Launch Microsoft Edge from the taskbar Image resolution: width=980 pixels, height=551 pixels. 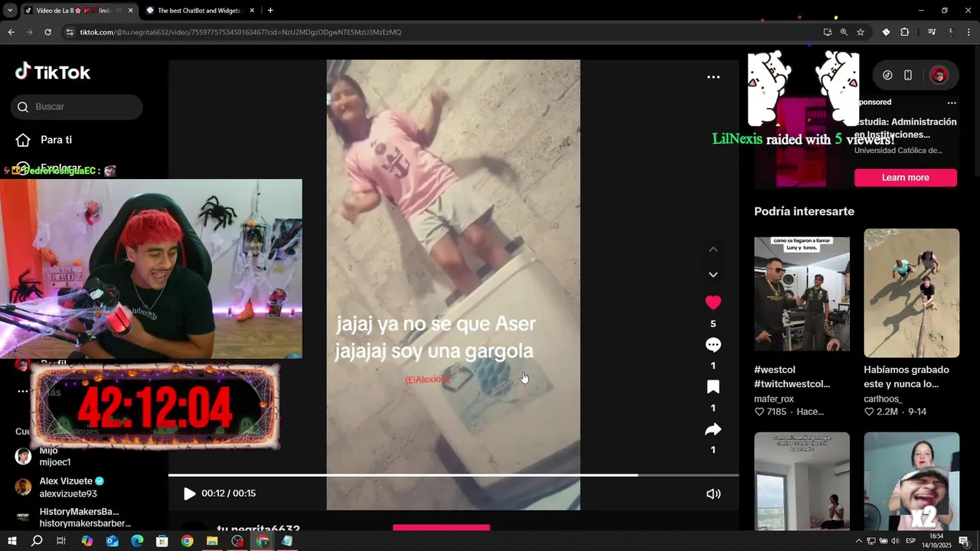click(x=137, y=541)
